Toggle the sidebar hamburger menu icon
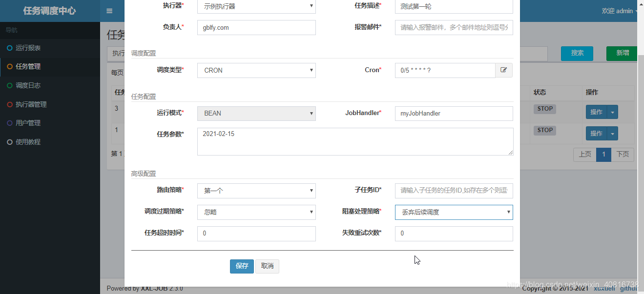The image size is (644, 294). tap(109, 11)
